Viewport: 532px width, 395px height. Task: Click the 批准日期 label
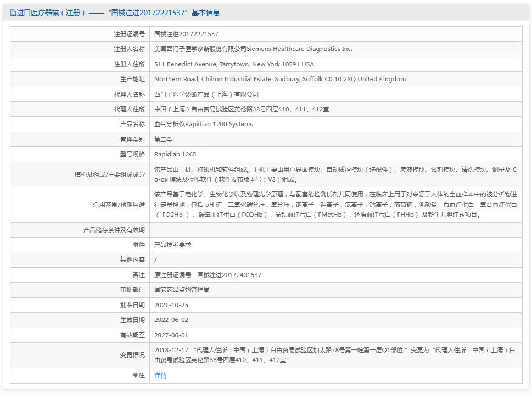point(132,305)
